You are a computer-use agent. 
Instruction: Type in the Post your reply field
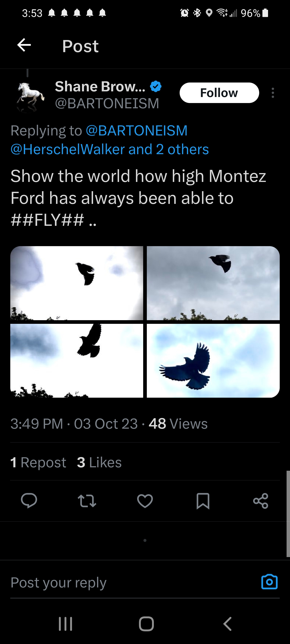click(x=125, y=582)
